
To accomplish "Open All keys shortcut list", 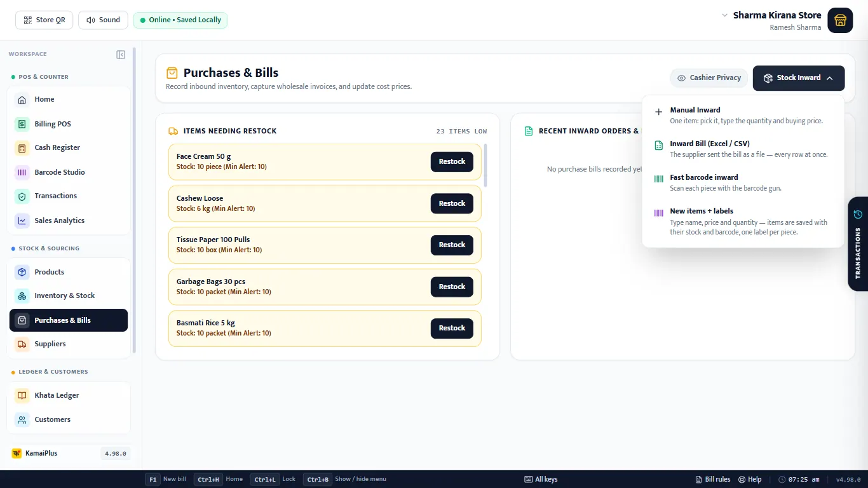I will [541, 479].
